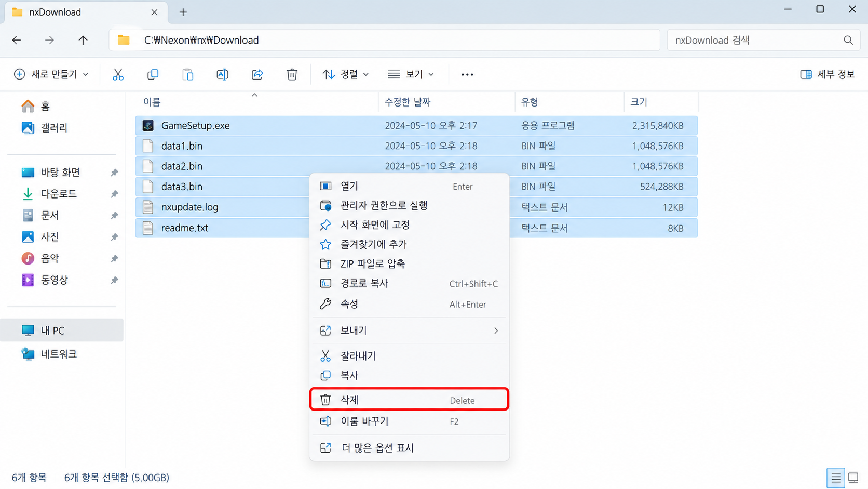Viewport: 868px width, 489px height.
Task: Open the three-dot See more menu
Action: [x=467, y=74]
